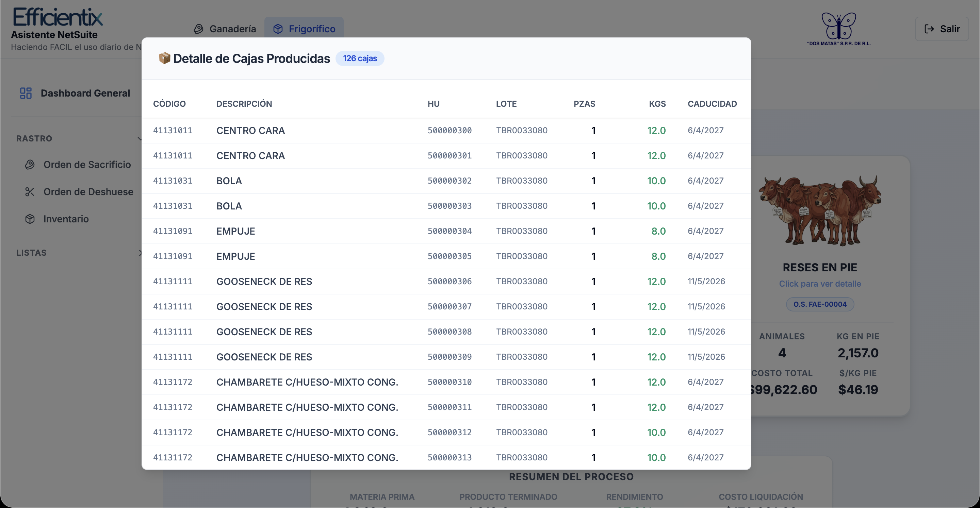The width and height of the screenshot is (980, 508).
Task: Click the Efficientix logo
Action: (x=58, y=17)
